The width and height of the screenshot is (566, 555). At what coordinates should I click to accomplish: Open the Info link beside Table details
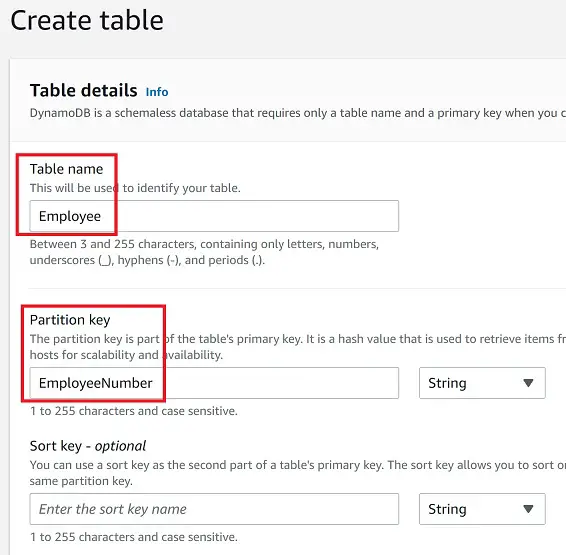click(x=157, y=92)
